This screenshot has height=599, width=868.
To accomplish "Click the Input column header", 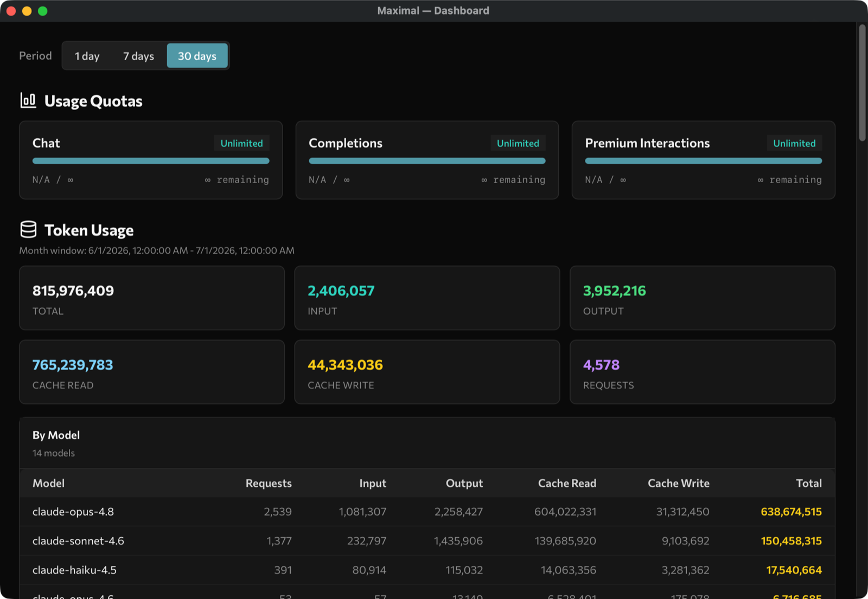I will point(373,483).
